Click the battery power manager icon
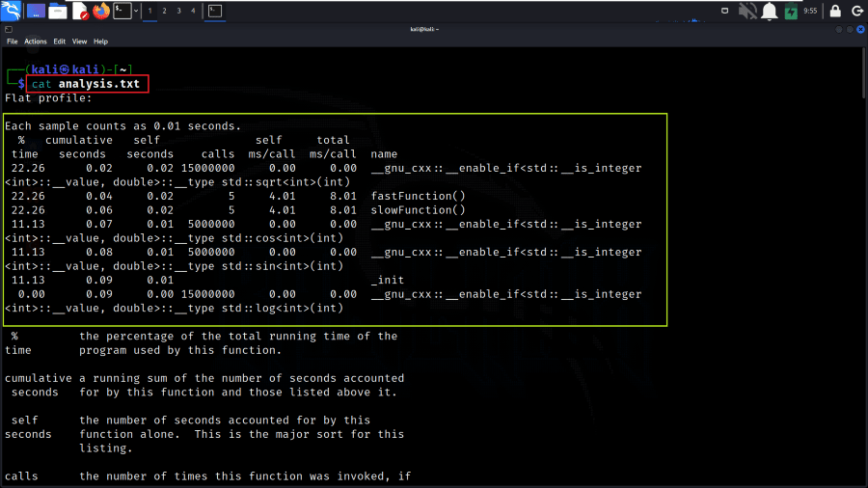This screenshot has height=488, width=868. [791, 11]
